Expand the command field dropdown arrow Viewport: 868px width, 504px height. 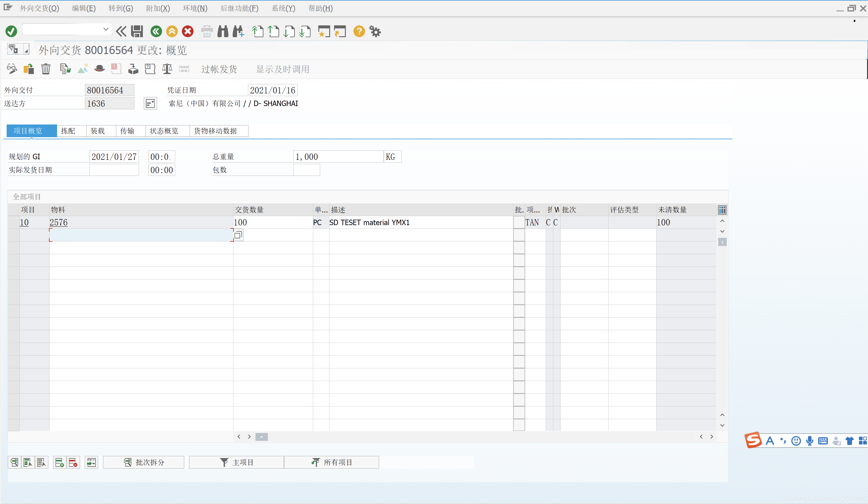tap(106, 30)
